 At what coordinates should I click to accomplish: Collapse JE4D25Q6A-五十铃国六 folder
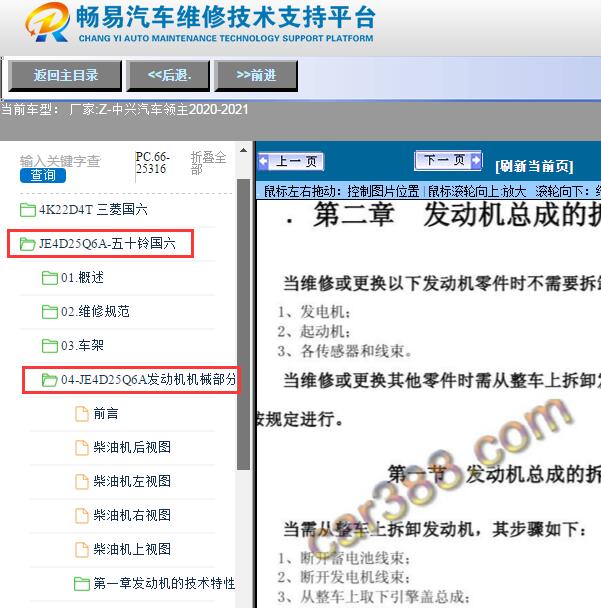107,244
